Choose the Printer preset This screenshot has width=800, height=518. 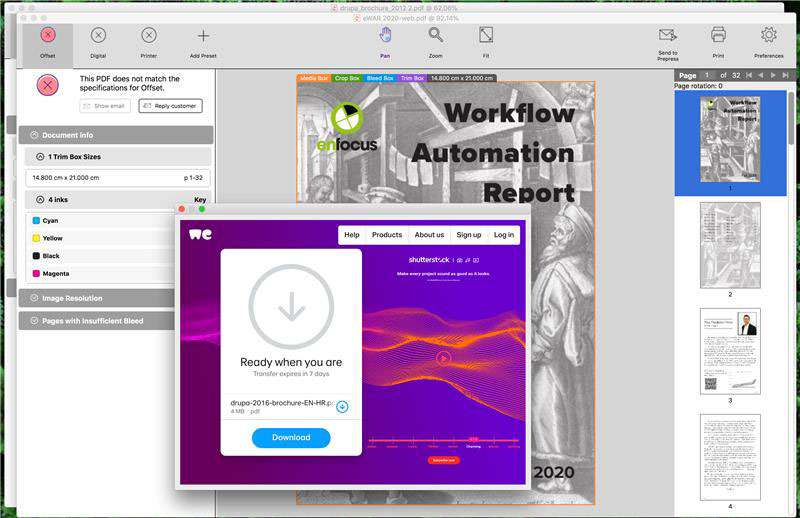(x=148, y=36)
